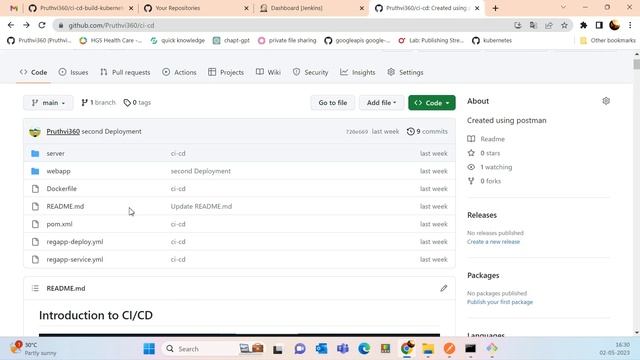Open the Windows Start menu
Screen dimensions: 640x360
click(149, 349)
